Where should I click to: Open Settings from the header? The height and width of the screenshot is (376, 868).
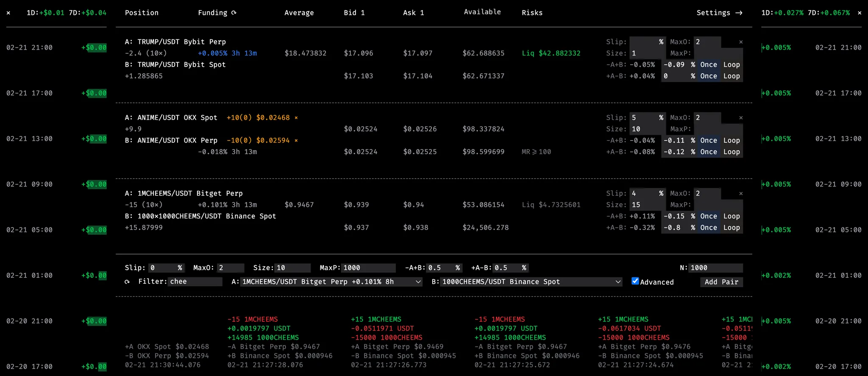click(719, 13)
